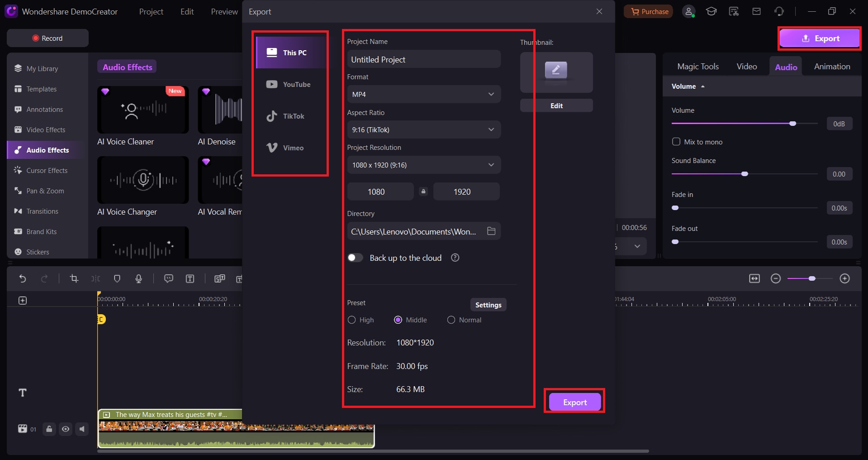This screenshot has height=460, width=868.
Task: Adjust the Fade in slider handle
Action: pyautogui.click(x=675, y=208)
